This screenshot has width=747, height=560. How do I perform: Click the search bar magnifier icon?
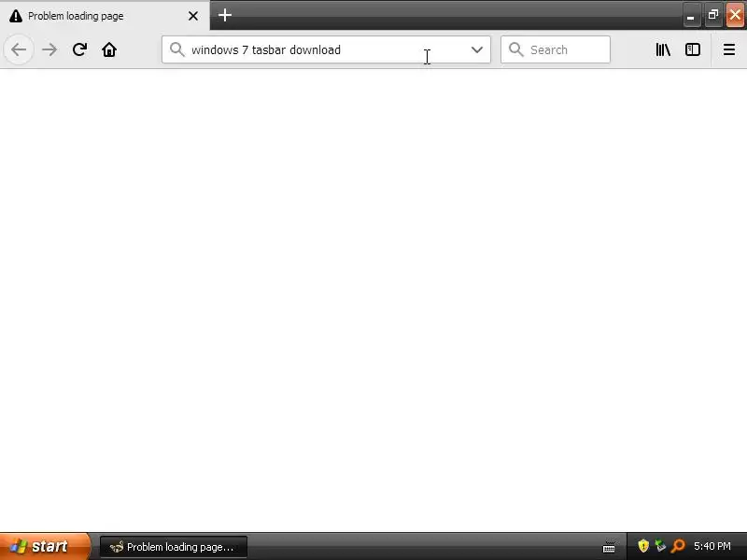(x=516, y=49)
